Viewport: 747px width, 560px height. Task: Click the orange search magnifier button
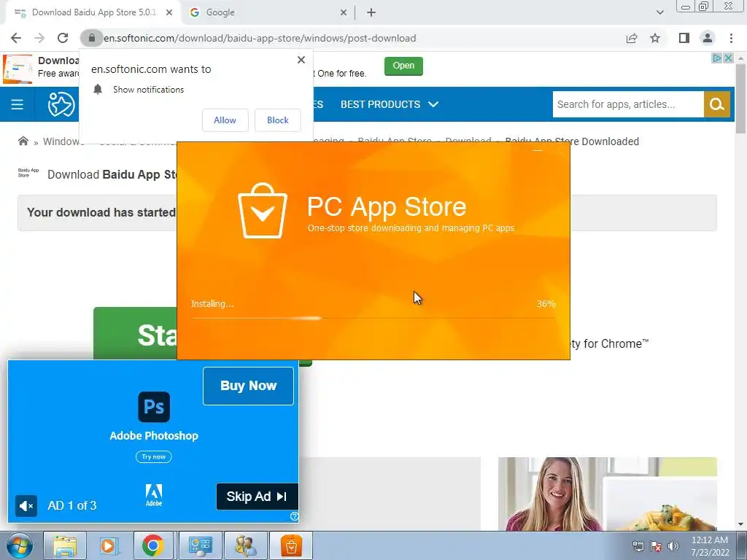[717, 104]
